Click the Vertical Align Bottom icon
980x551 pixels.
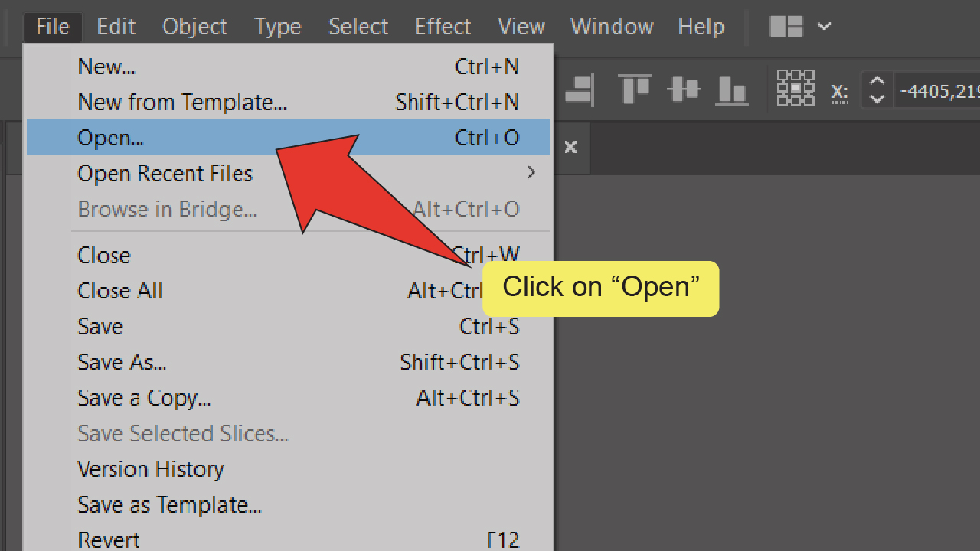tap(732, 89)
